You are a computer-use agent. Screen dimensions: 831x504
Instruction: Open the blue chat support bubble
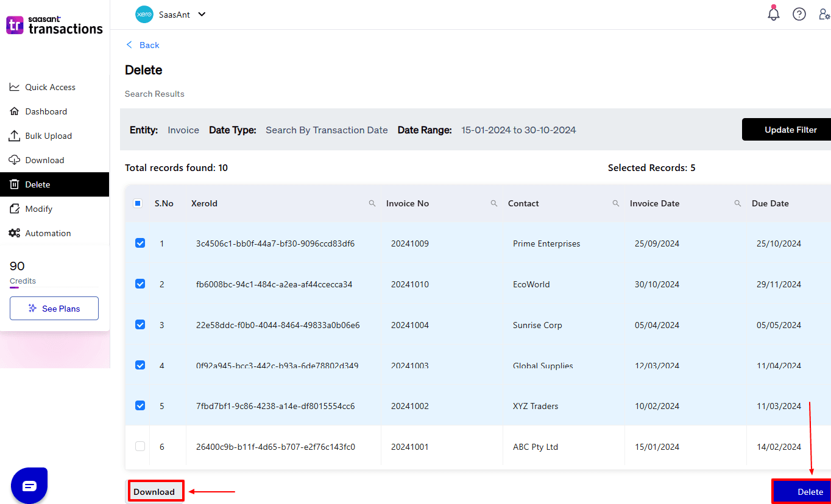pyautogui.click(x=29, y=485)
